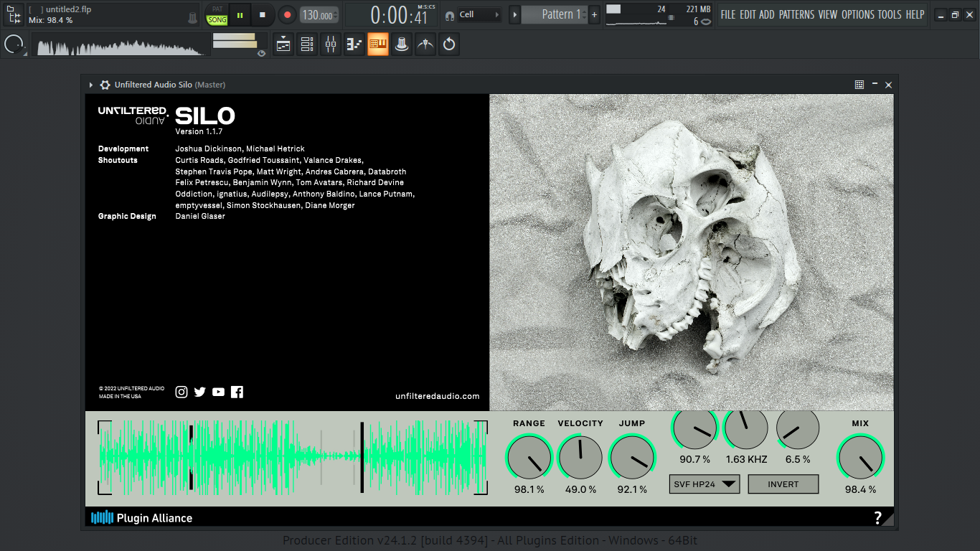This screenshot has height=551, width=980.
Task: Open the plugin picker knob icon
Action: (x=402, y=44)
